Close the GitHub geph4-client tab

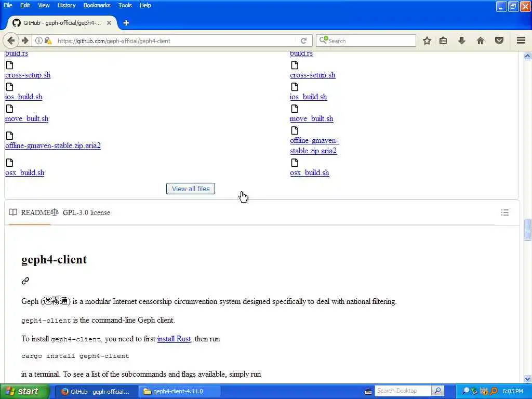pos(109,23)
